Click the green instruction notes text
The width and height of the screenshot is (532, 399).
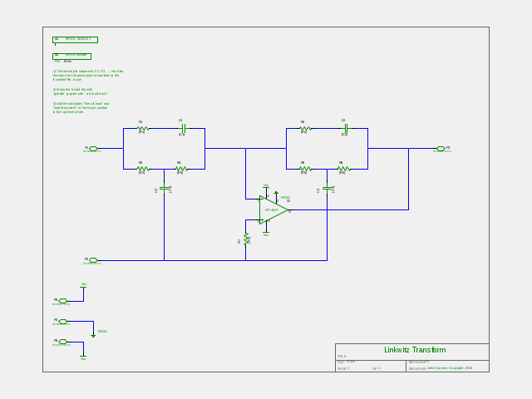point(88,91)
